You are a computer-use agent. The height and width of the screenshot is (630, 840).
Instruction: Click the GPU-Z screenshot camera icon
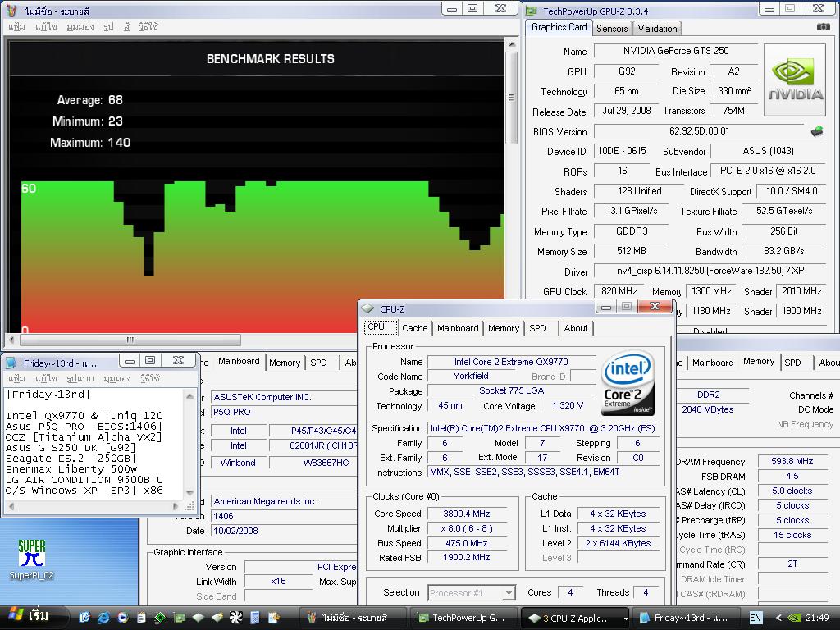[823, 27]
